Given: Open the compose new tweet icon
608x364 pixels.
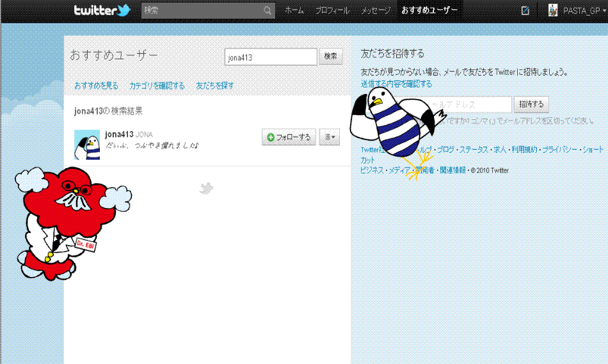Looking at the screenshot, I should (x=525, y=10).
